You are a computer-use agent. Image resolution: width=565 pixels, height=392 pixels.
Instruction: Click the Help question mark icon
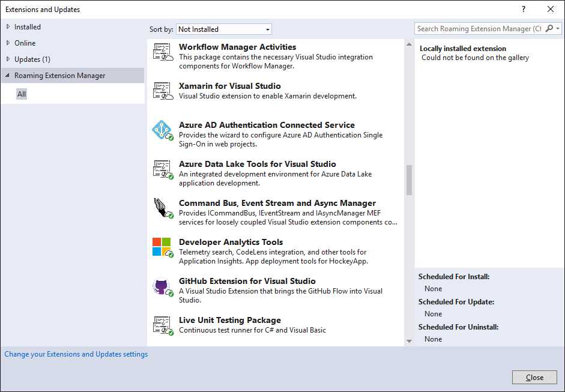coord(523,9)
